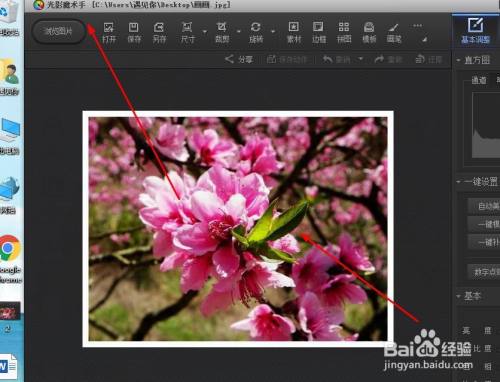
Task: Click the 保存动作 save action button
Action: [287, 60]
